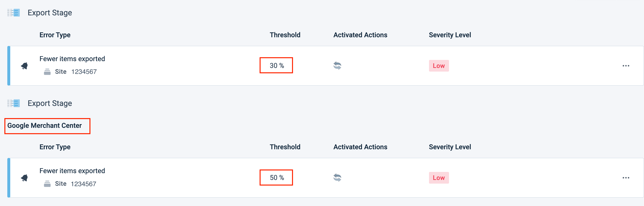This screenshot has width=644, height=206.
Task: Select the 30 % threshold value
Action: [276, 66]
